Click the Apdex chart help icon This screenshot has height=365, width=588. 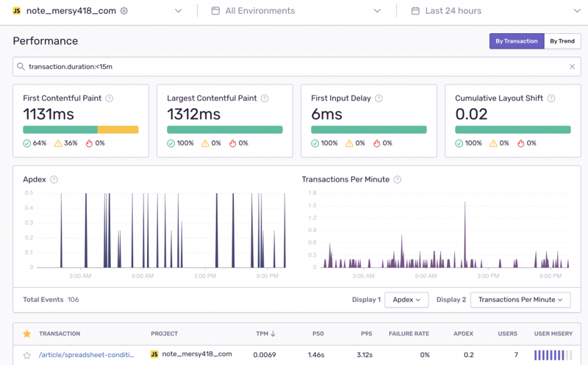[x=54, y=179]
